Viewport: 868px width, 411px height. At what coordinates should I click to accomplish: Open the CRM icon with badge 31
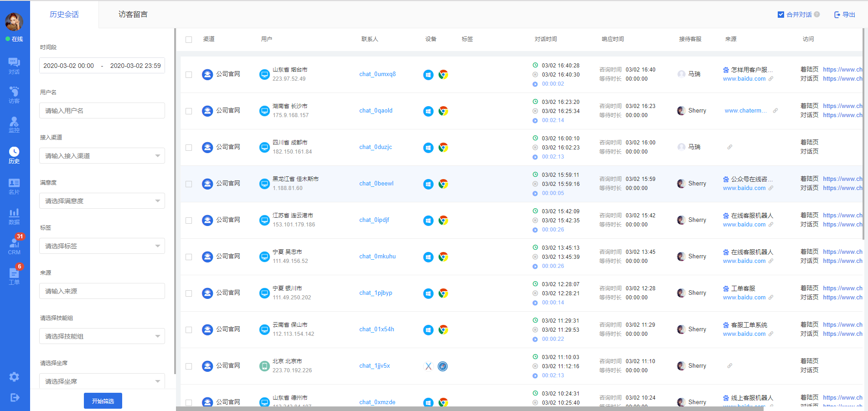point(14,246)
